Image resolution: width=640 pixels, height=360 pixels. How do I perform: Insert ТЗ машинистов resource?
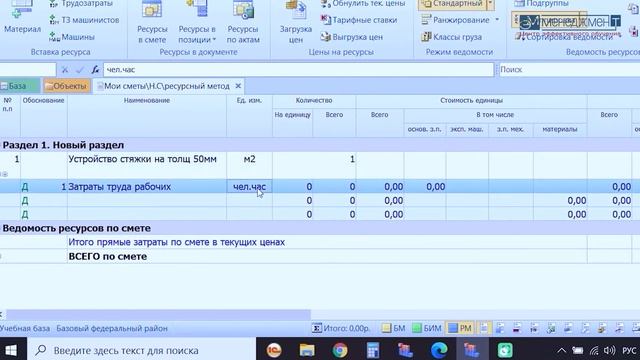tap(84, 20)
